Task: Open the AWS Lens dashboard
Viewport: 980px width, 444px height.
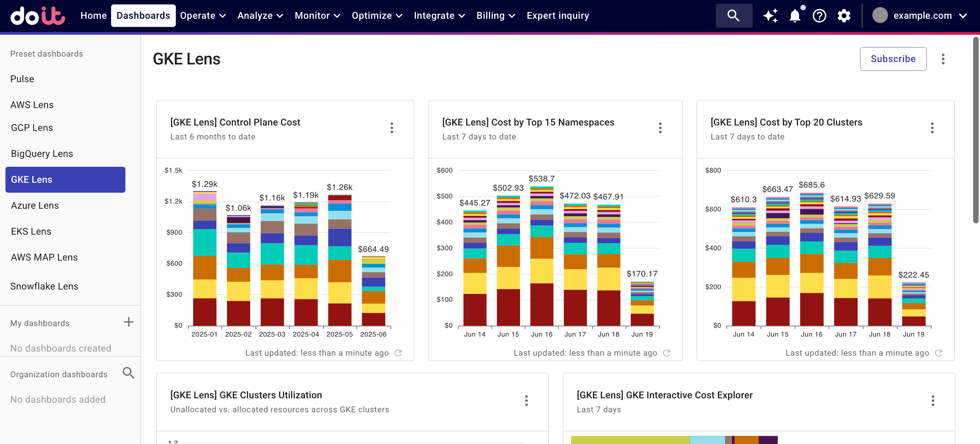Action: (32, 105)
